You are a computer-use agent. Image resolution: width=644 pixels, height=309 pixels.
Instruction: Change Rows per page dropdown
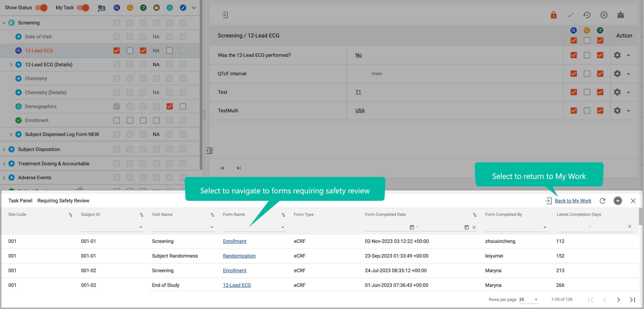[529, 299]
